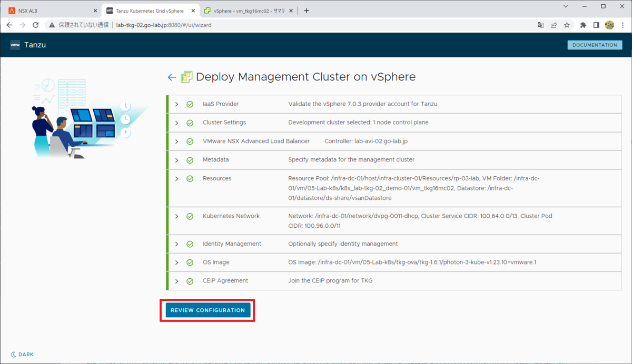Expand the Kubernetes Network section

(177, 216)
